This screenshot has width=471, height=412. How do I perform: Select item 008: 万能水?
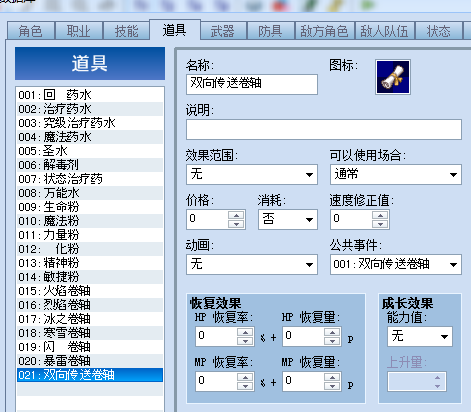(90, 193)
